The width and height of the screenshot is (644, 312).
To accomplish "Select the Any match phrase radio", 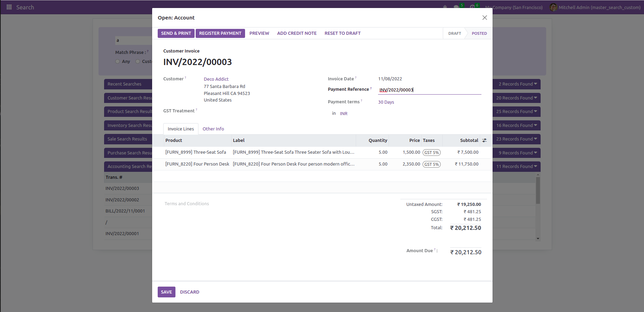I will 118,62.
